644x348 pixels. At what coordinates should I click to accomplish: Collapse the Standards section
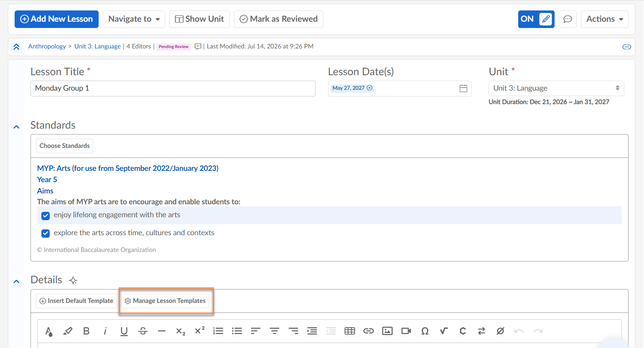[16, 127]
